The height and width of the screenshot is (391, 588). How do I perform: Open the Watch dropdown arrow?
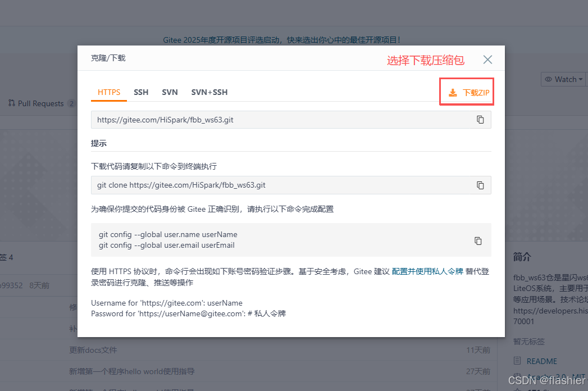pos(581,79)
